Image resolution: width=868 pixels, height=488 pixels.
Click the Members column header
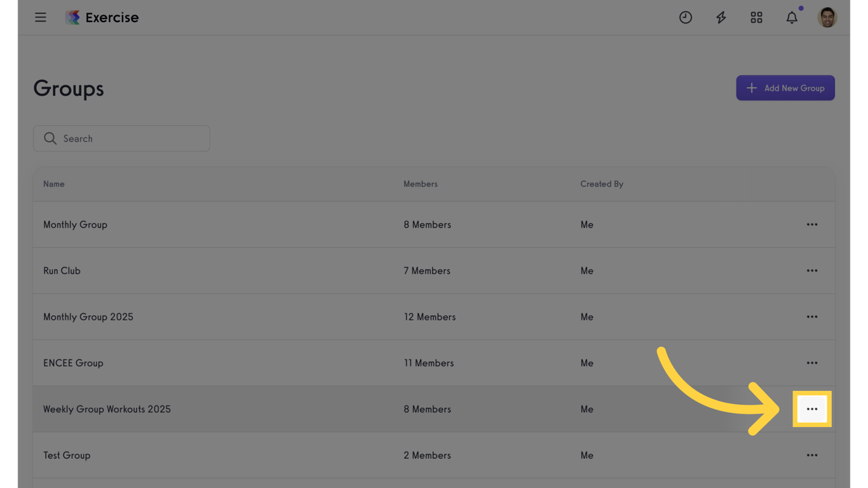click(x=421, y=184)
